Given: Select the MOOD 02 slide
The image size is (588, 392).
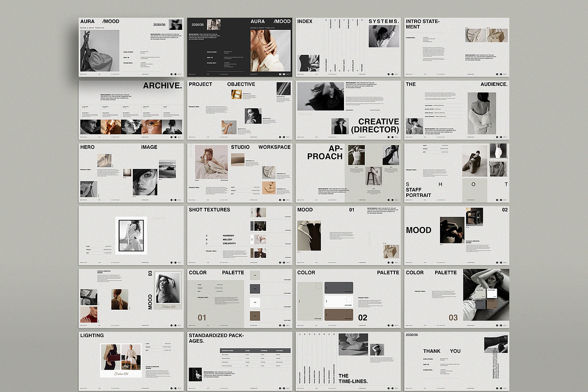Looking at the screenshot, I should coord(457,235).
